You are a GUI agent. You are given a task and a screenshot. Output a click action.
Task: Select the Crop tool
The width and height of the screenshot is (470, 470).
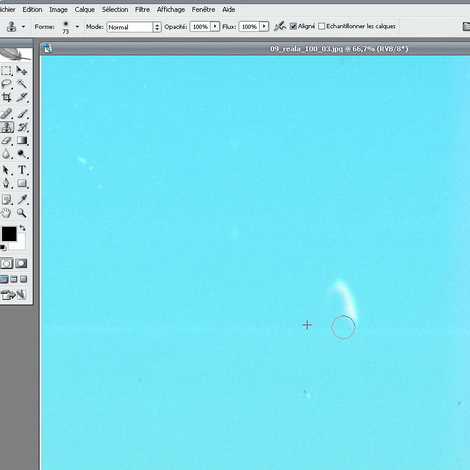[x=6, y=97]
